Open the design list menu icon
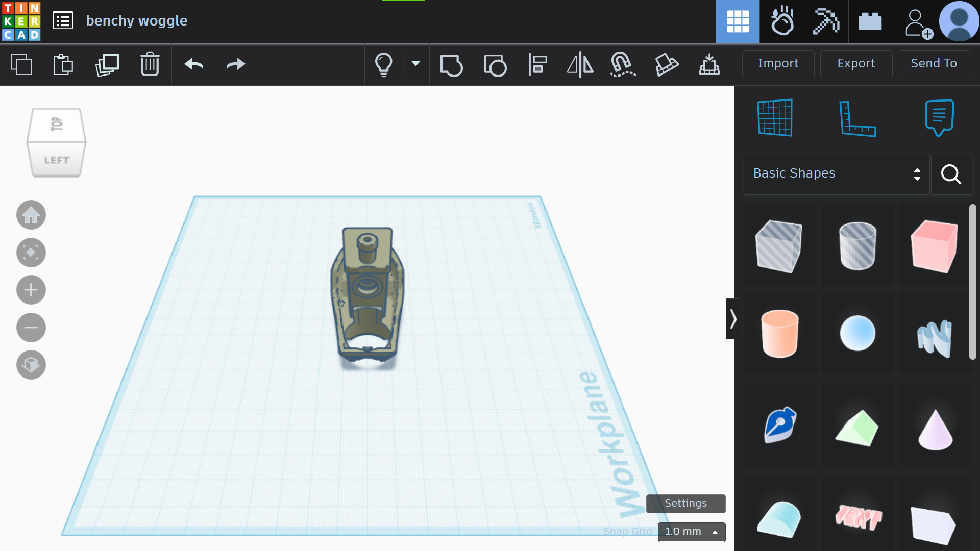The width and height of the screenshot is (980, 551). pyautogui.click(x=63, y=21)
